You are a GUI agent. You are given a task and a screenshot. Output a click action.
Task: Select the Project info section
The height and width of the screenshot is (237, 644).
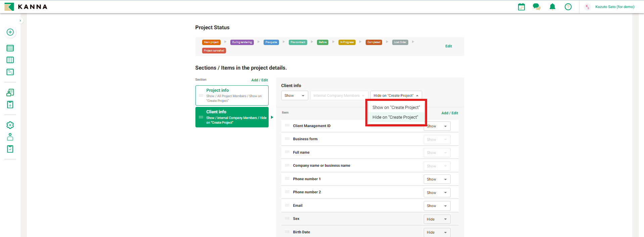pyautogui.click(x=232, y=95)
